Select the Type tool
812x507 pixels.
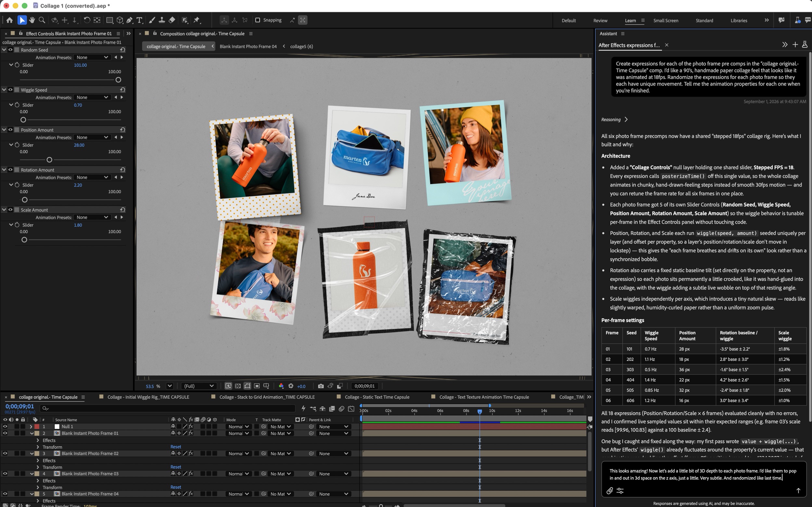139,20
